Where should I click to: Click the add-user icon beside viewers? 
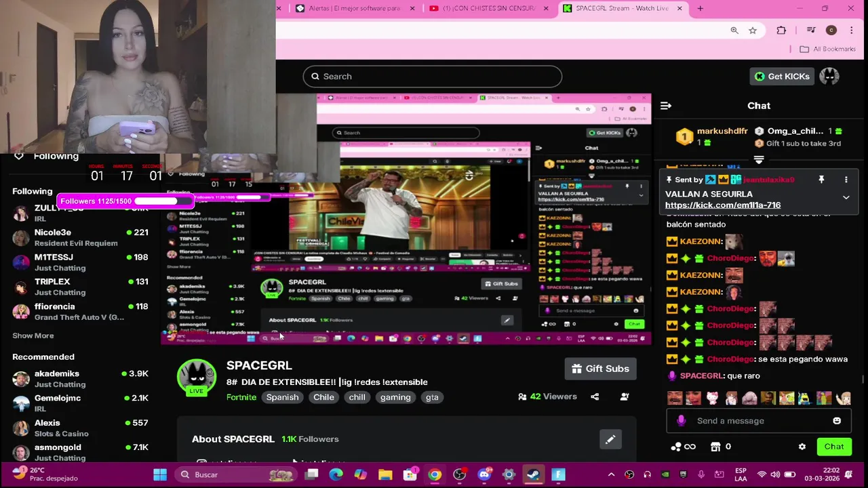[625, 396]
